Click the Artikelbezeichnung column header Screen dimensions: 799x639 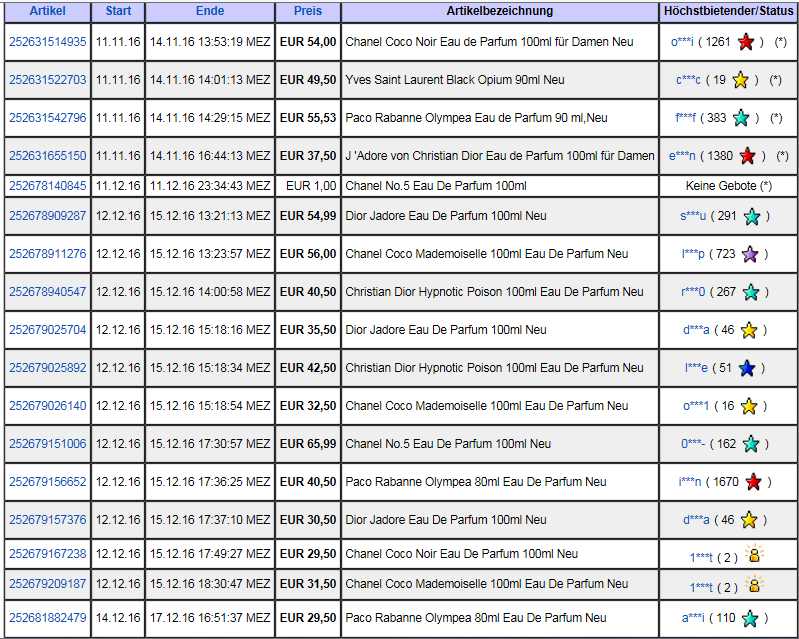[x=500, y=11]
